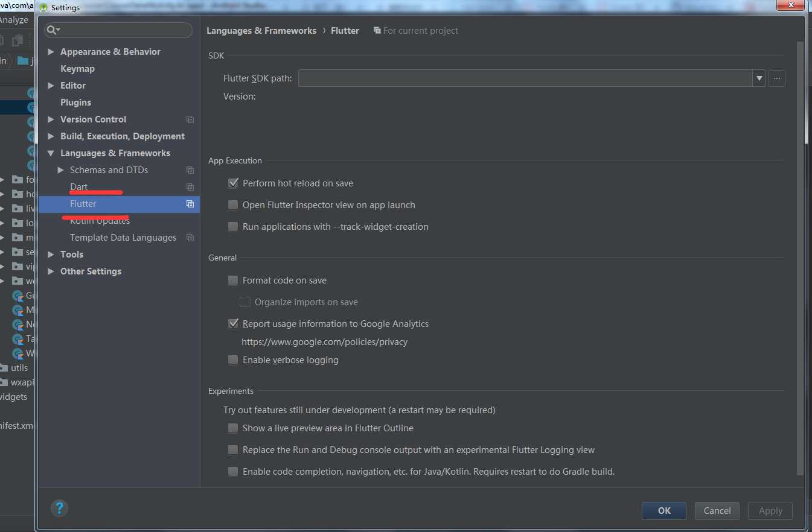This screenshot has height=532, width=812.
Task: Expand the Editor section
Action: (51, 86)
